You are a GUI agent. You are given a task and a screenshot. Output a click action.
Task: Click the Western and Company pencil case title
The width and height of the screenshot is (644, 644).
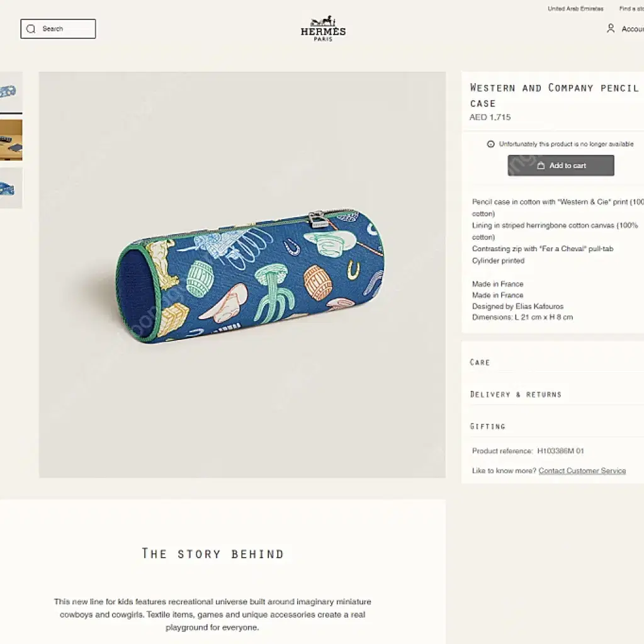click(555, 95)
